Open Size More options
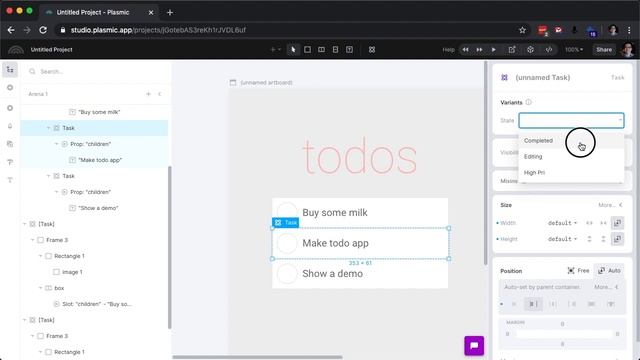Viewport: 640px width, 360px height. tap(610, 205)
